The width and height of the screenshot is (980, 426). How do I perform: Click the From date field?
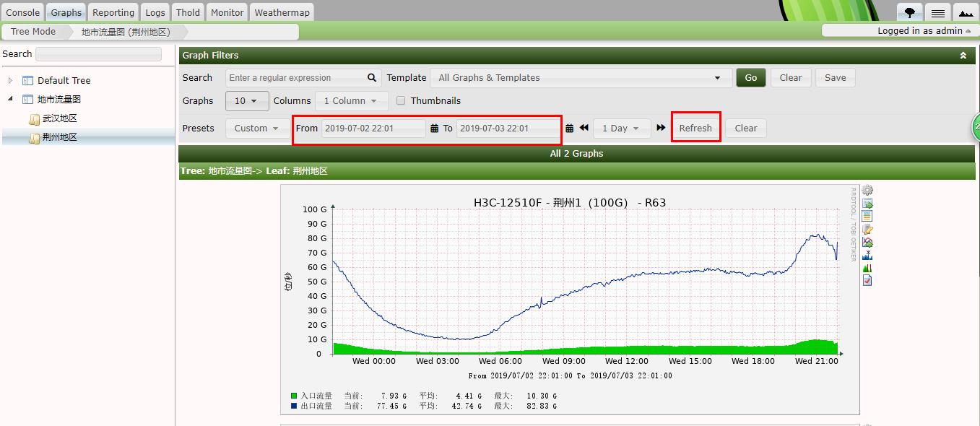373,129
